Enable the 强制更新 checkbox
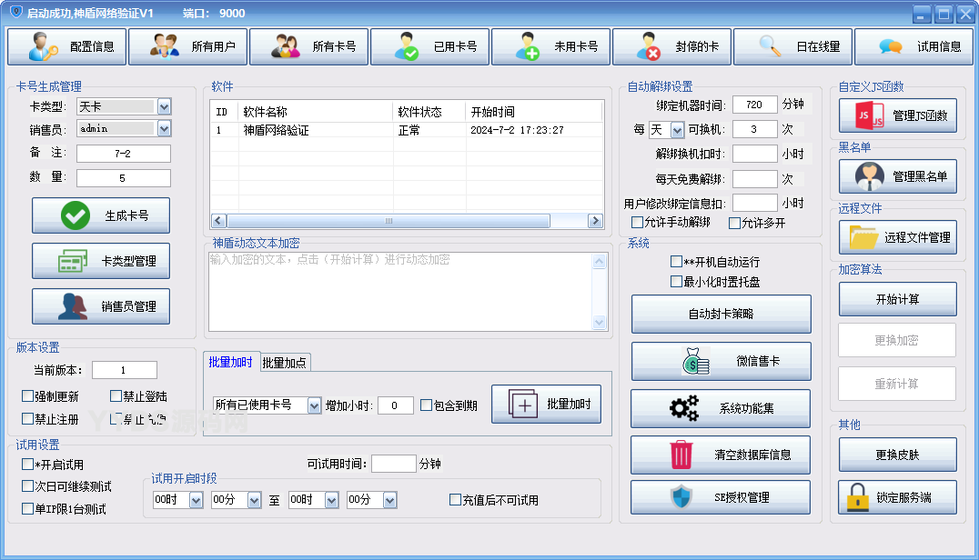Image resolution: width=979 pixels, height=560 pixels. [28, 396]
